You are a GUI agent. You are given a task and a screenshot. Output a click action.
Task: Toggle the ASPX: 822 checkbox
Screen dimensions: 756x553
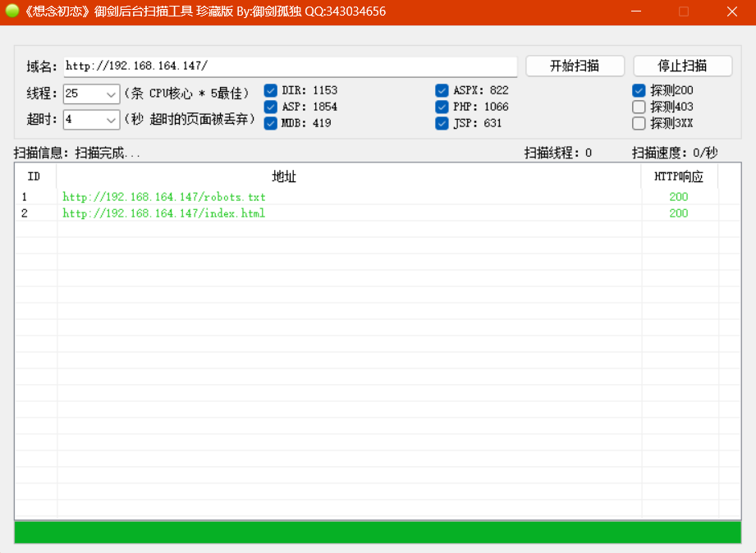coord(442,90)
